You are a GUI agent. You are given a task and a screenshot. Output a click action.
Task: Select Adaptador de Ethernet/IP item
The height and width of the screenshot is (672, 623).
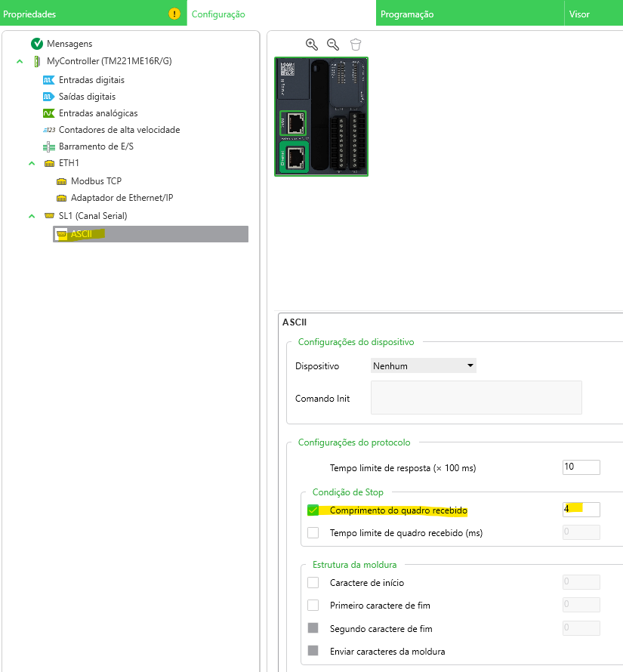(122, 198)
